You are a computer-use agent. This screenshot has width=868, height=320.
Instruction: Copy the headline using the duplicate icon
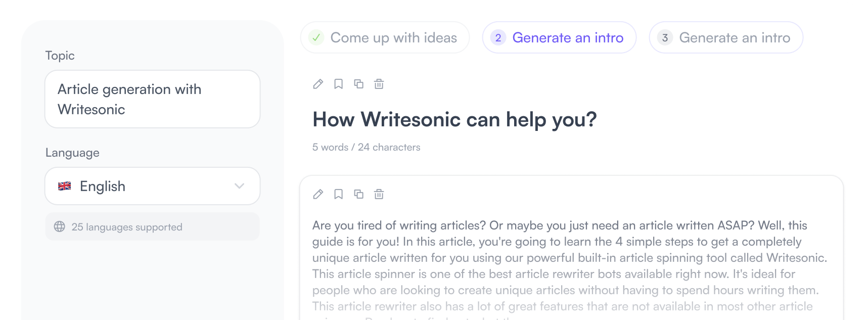pos(359,84)
